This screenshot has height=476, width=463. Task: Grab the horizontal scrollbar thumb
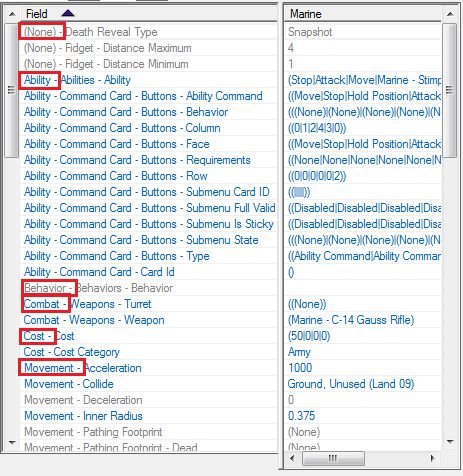coord(333,458)
